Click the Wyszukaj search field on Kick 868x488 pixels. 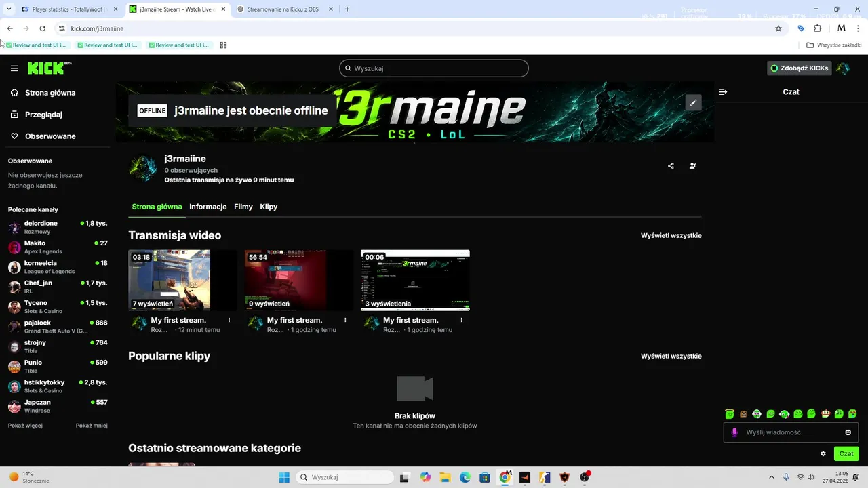pos(434,68)
